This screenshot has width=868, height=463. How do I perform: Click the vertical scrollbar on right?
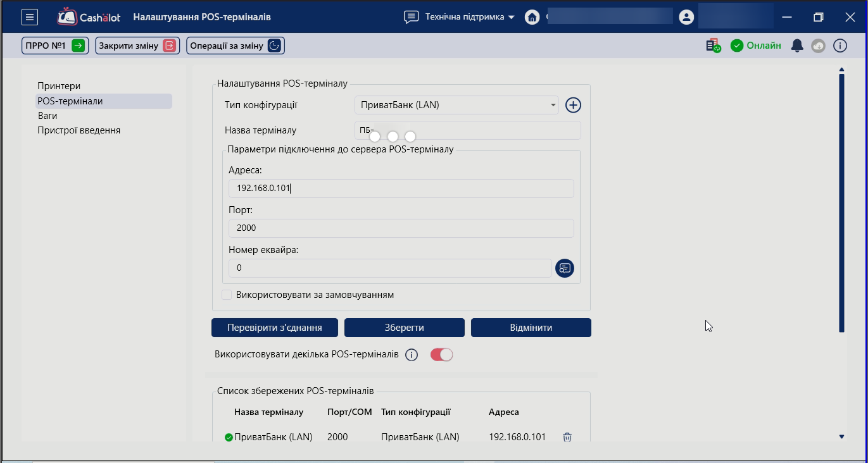point(841,202)
